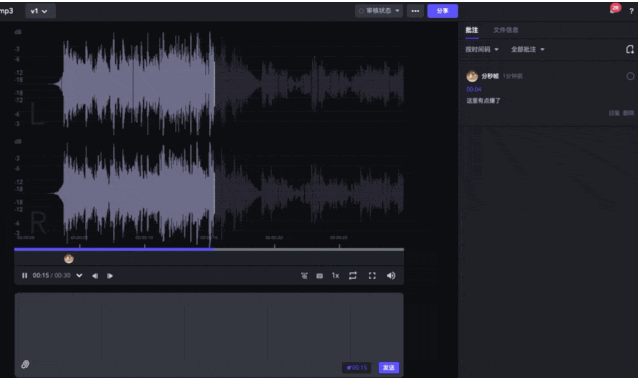Select the 批注 annotations tab
The height and width of the screenshot is (383, 643).
coord(472,30)
